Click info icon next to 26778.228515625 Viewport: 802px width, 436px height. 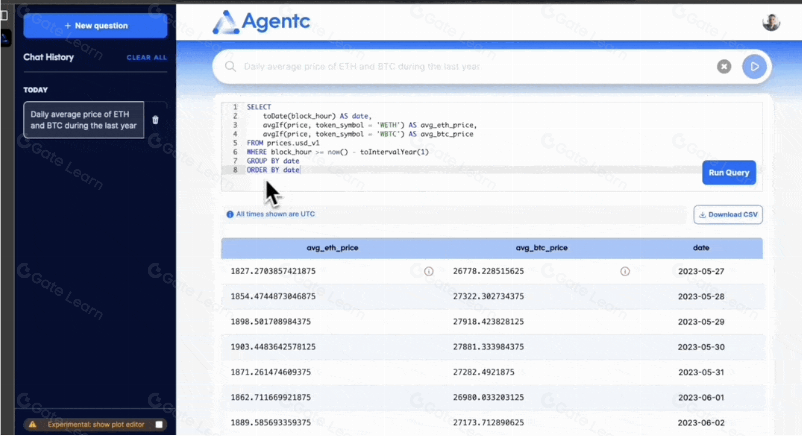(x=625, y=271)
